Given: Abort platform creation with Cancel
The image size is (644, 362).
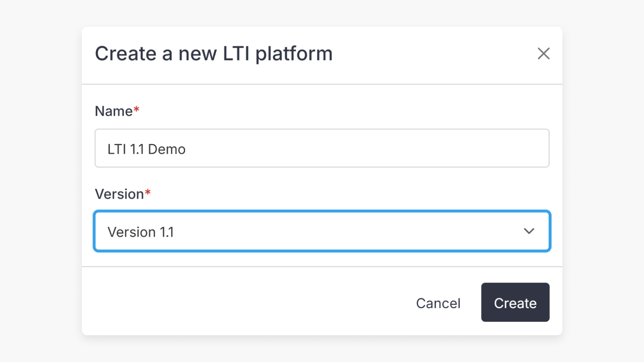Looking at the screenshot, I should [x=438, y=303].
